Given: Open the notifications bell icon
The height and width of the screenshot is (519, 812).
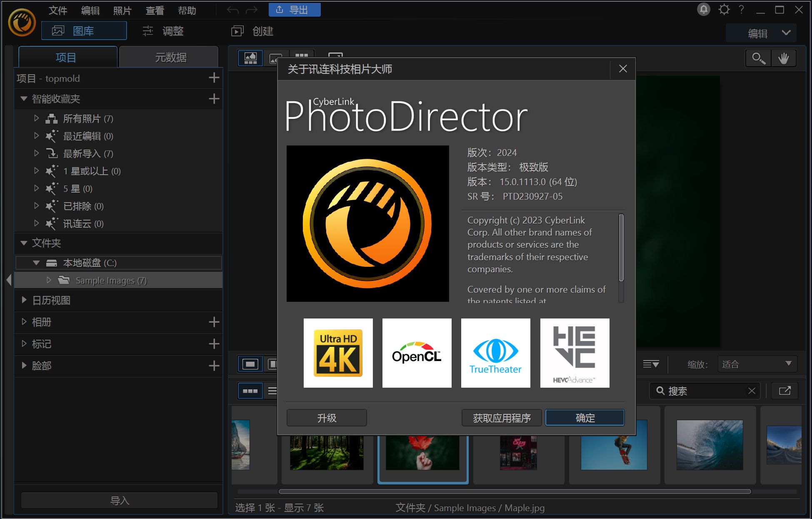Looking at the screenshot, I should [x=704, y=10].
